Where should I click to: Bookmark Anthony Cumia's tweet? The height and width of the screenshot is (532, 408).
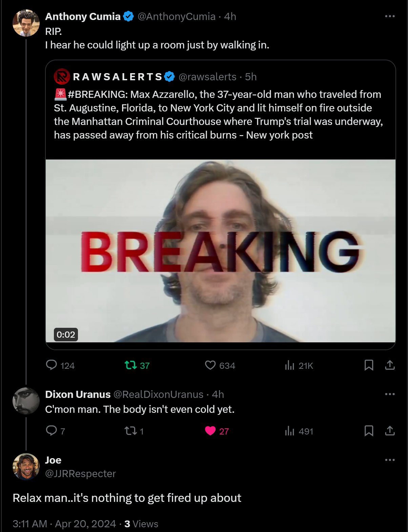pos(369,365)
